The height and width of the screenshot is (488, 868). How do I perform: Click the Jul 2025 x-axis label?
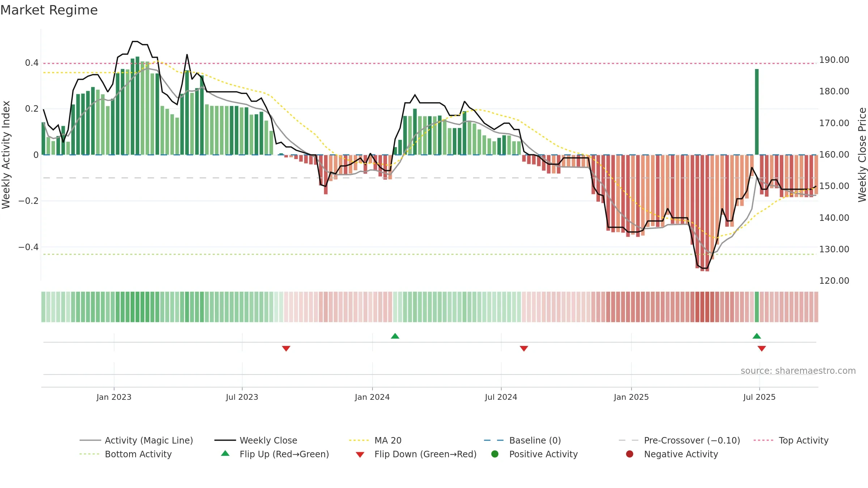(x=759, y=397)
